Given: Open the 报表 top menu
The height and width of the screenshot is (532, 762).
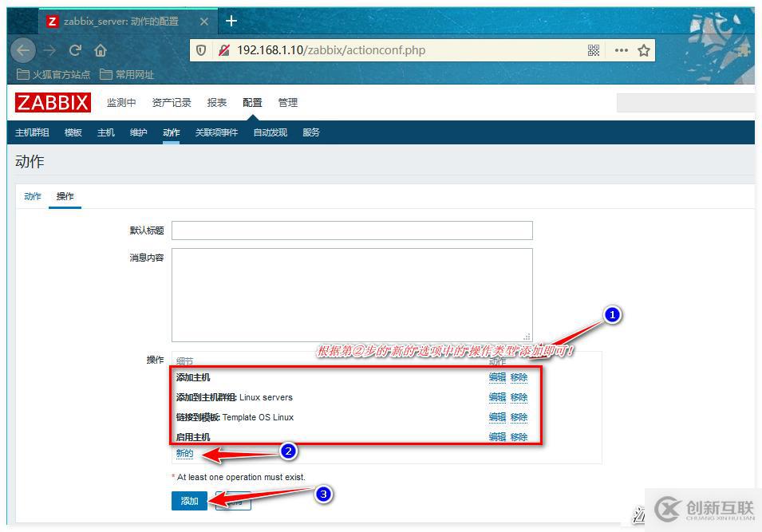Looking at the screenshot, I should coord(217,103).
